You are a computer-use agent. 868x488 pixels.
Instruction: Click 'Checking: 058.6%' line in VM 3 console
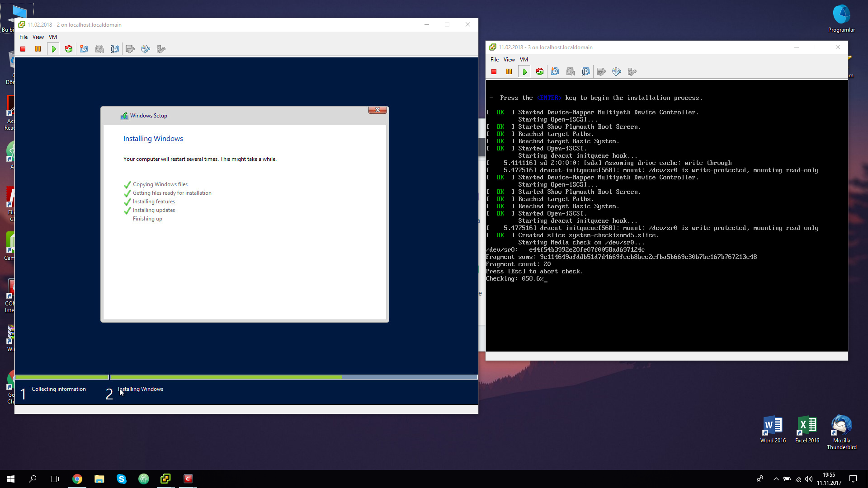coord(516,279)
